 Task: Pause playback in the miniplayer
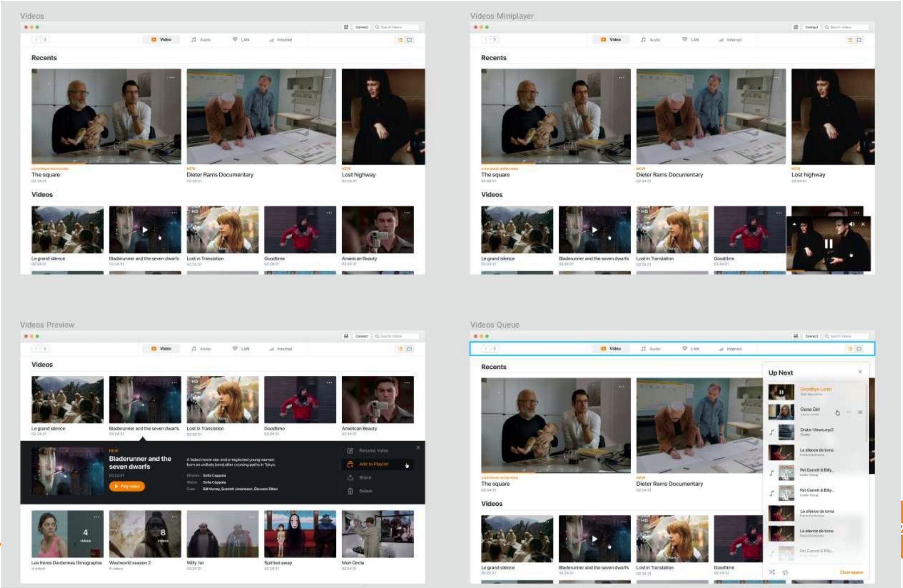[x=828, y=243]
